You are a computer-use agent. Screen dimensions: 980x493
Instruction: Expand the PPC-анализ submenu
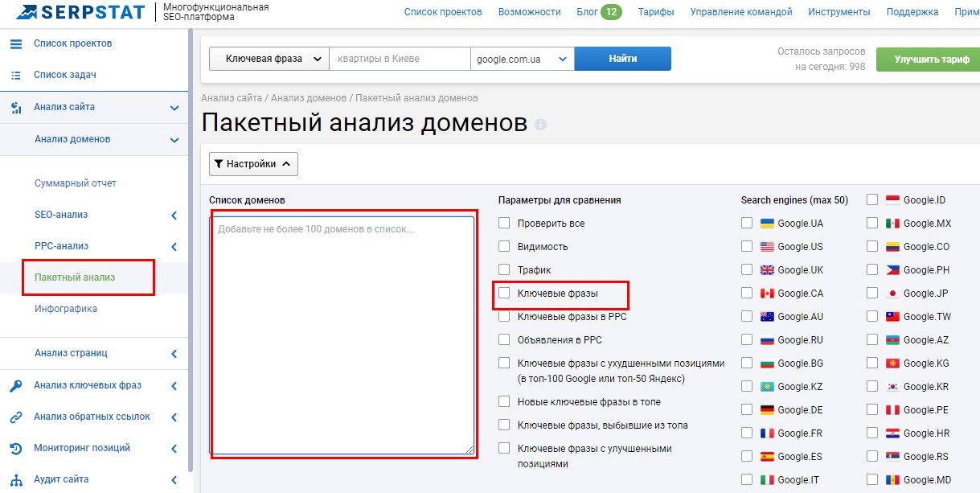coord(174,247)
